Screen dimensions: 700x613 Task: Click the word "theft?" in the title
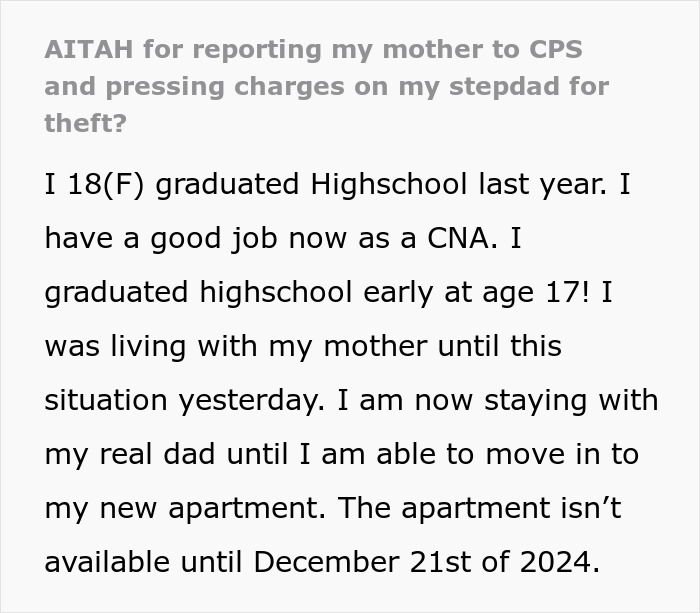(86, 122)
